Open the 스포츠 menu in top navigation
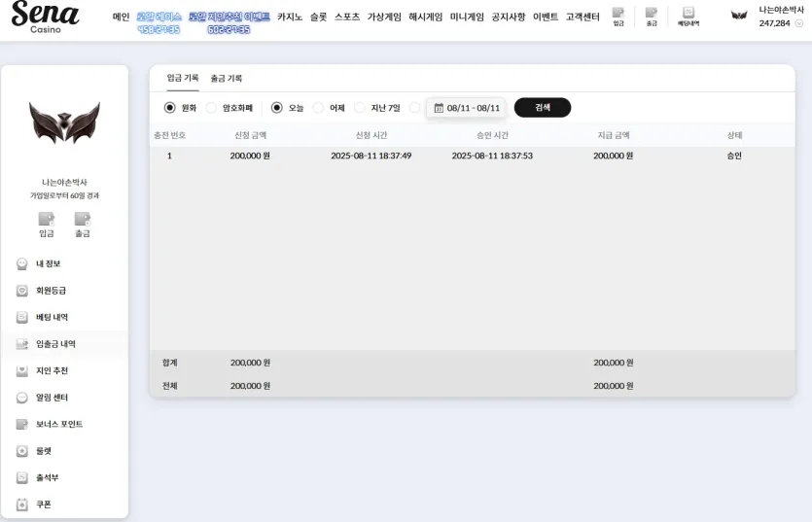812x522 pixels. 347,17
